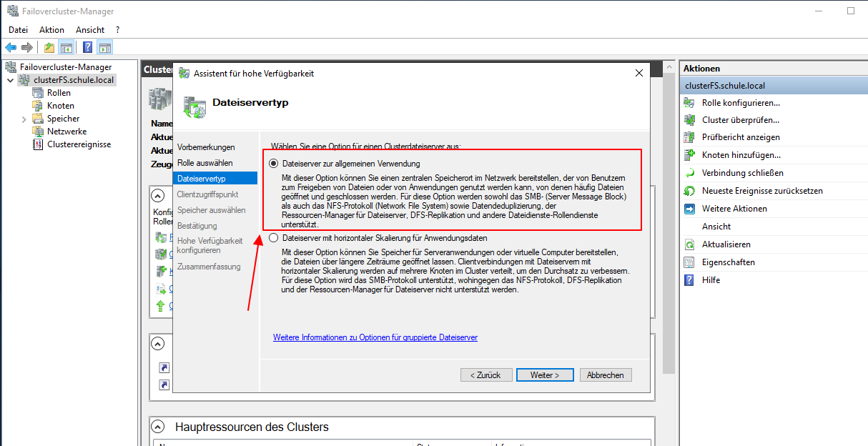Toggle the action pane visibility icon
The width and height of the screenshot is (868, 446).
pos(104,47)
